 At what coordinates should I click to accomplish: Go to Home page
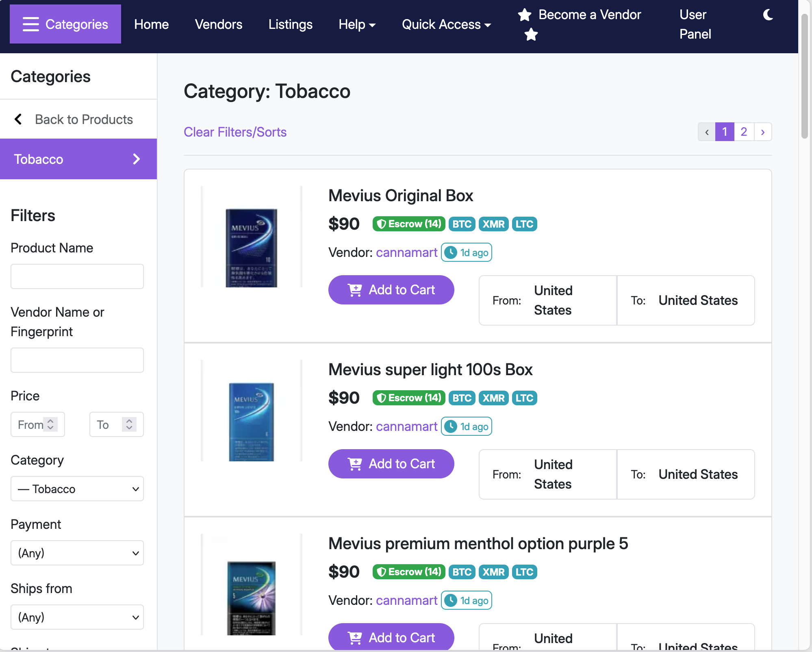[151, 24]
